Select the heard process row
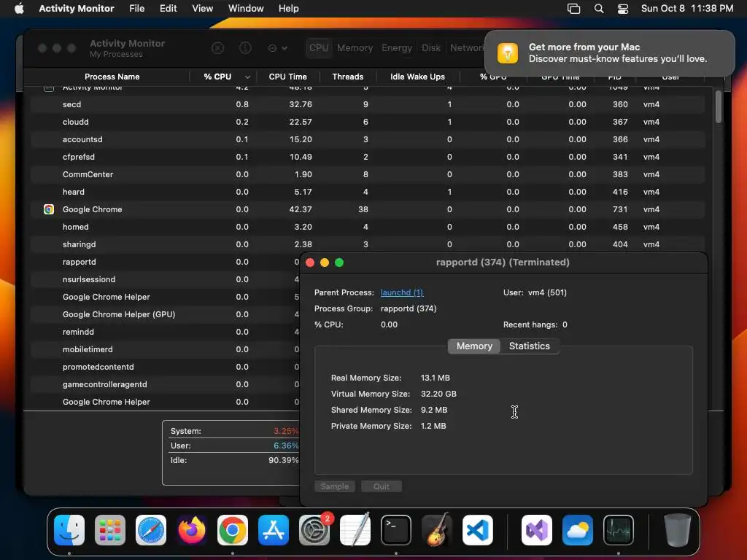This screenshot has width=747, height=560. click(368, 192)
